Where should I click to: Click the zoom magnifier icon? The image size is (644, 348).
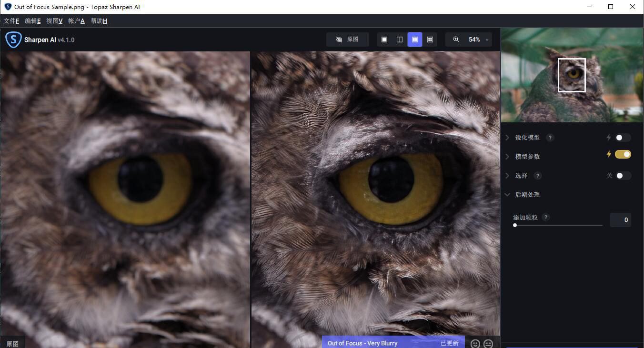(456, 40)
